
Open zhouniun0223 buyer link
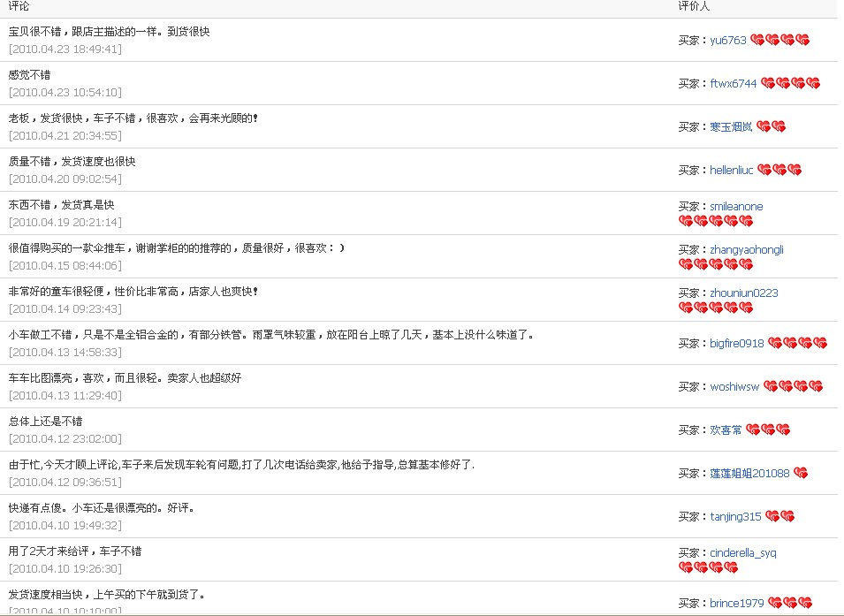pyautogui.click(x=744, y=293)
